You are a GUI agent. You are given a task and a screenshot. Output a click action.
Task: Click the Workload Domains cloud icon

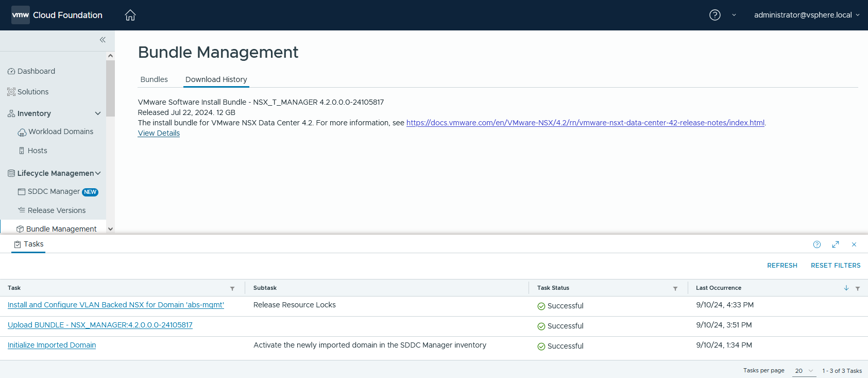[22, 133]
